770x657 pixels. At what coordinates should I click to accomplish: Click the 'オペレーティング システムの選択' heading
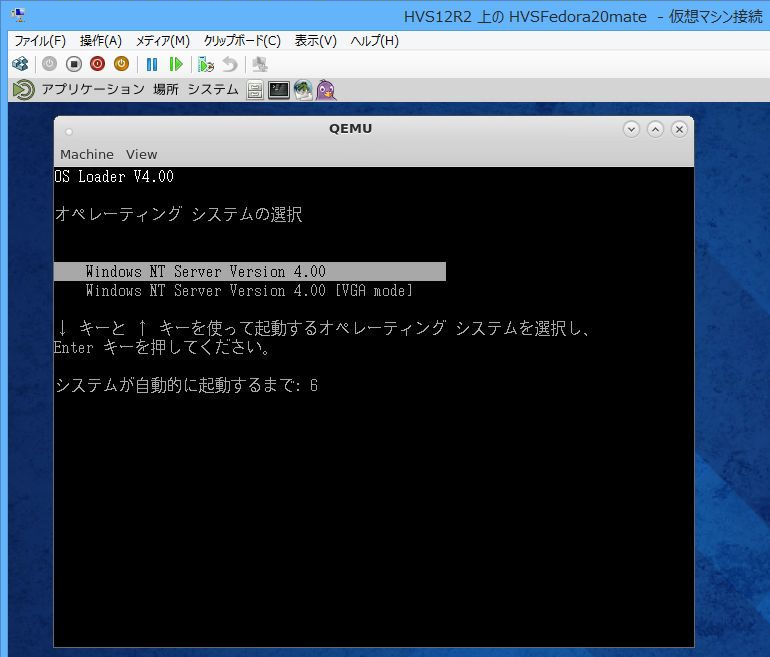point(179,214)
